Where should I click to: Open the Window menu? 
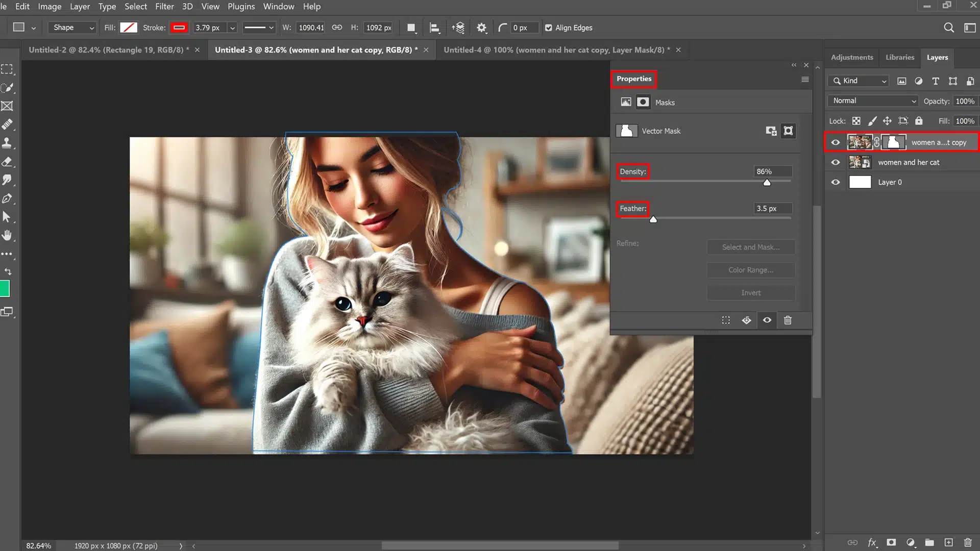click(x=278, y=7)
